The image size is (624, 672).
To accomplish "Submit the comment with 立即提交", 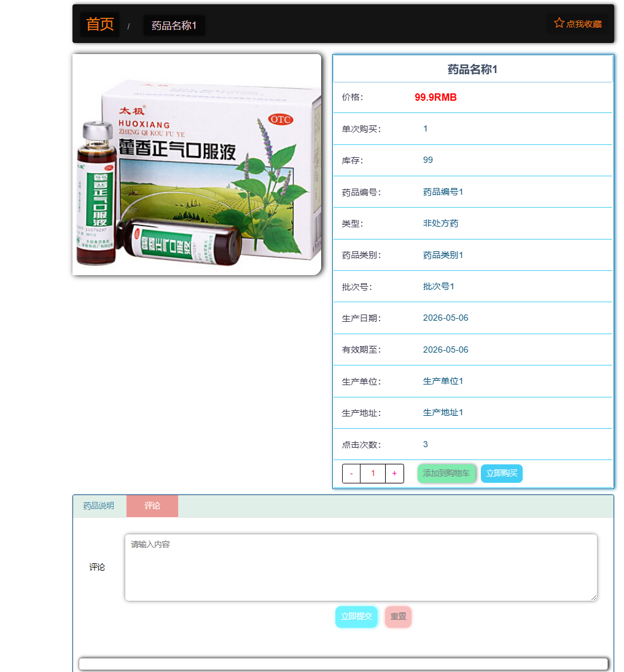I will click(356, 616).
